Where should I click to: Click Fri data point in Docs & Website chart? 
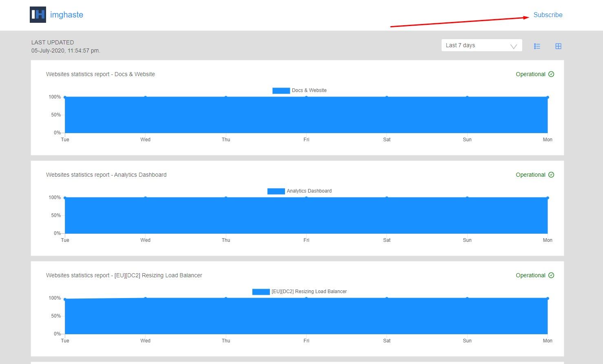(306, 97)
